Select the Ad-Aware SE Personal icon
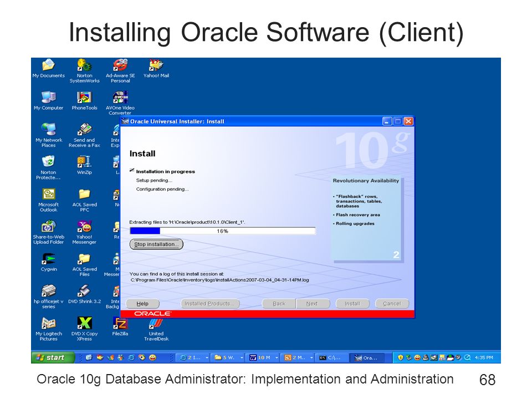This screenshot has height=399, width=532. point(120,70)
